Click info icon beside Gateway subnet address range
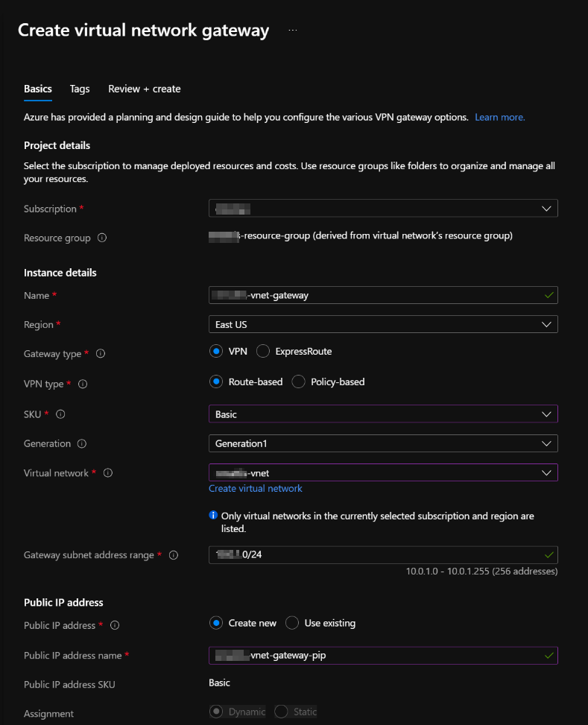Viewport: 588px width, 725px height. click(174, 555)
